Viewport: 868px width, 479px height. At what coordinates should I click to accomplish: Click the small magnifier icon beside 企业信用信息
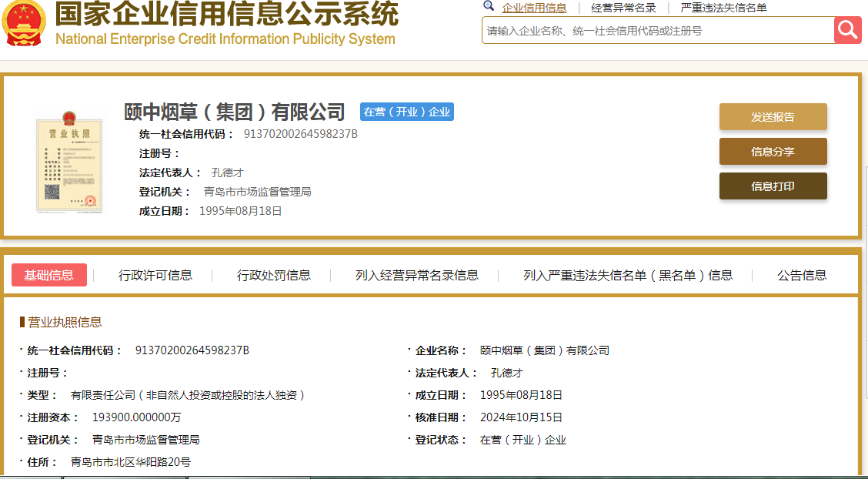click(x=489, y=6)
